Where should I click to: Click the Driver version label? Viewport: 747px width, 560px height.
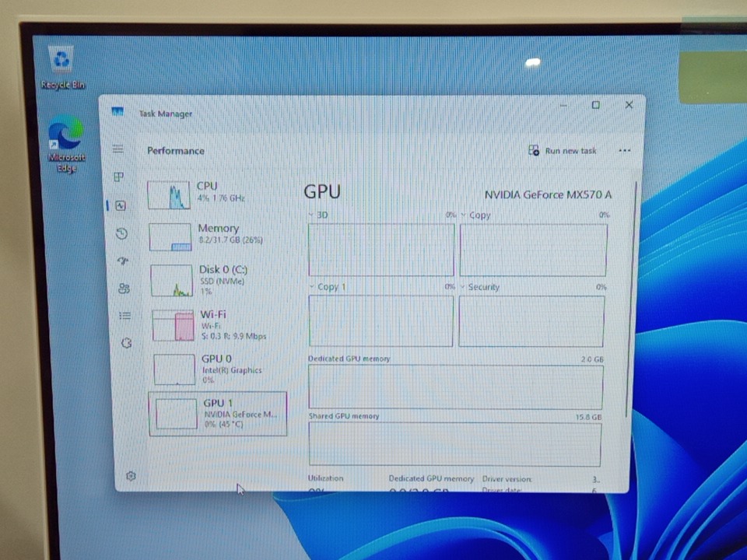click(x=507, y=479)
